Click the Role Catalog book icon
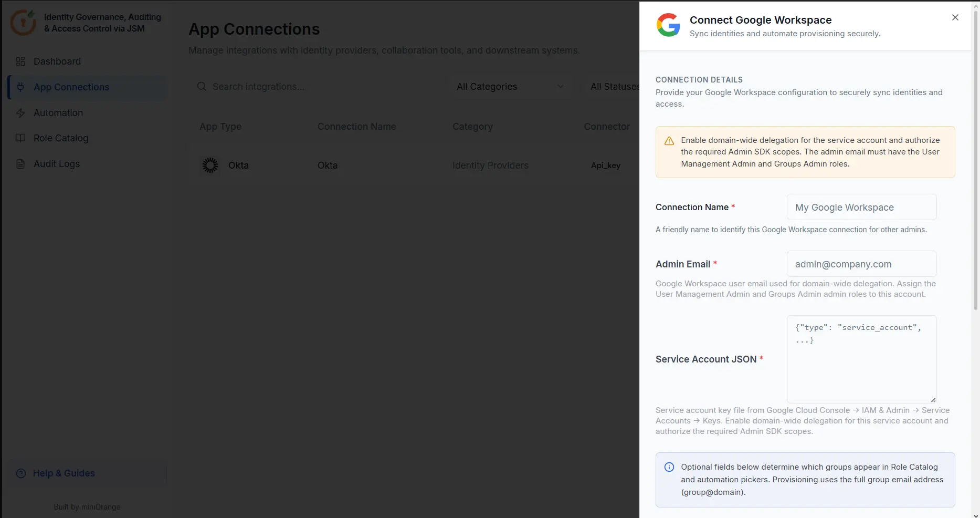980x518 pixels. tap(20, 138)
